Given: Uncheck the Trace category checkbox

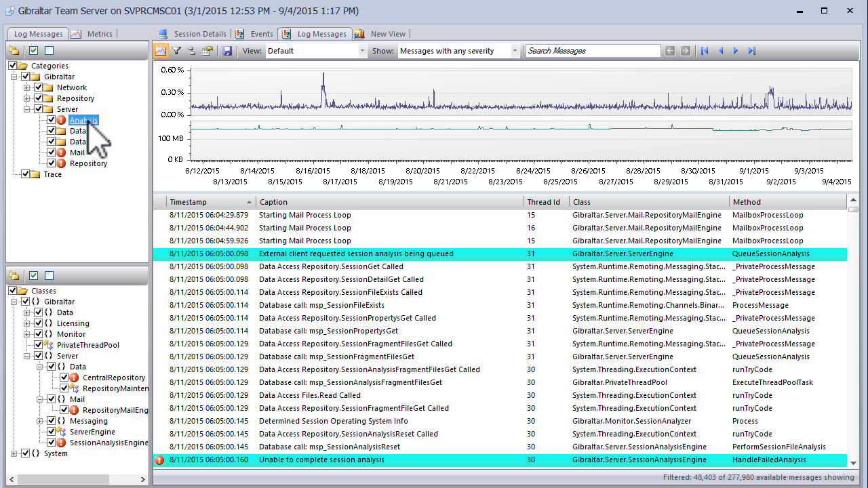Looking at the screenshot, I should 25,174.
